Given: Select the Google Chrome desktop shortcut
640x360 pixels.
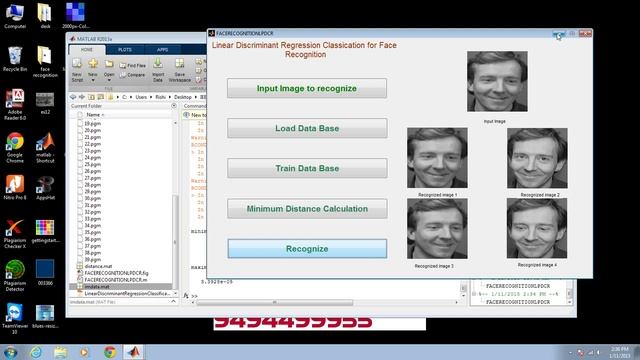Looking at the screenshot, I should [x=15, y=148].
